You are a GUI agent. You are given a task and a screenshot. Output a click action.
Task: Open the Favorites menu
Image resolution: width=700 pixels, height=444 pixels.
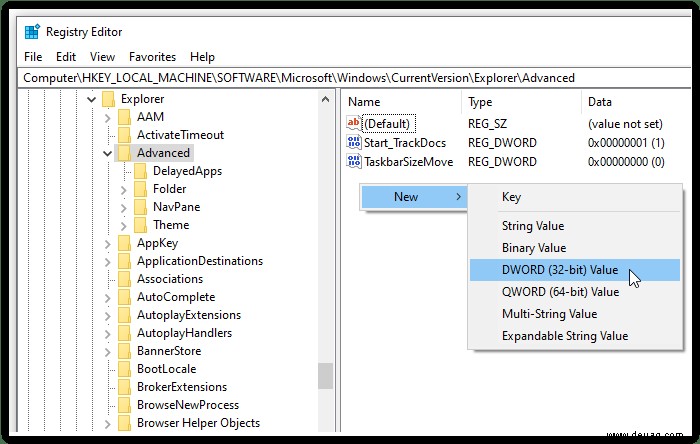click(x=152, y=57)
